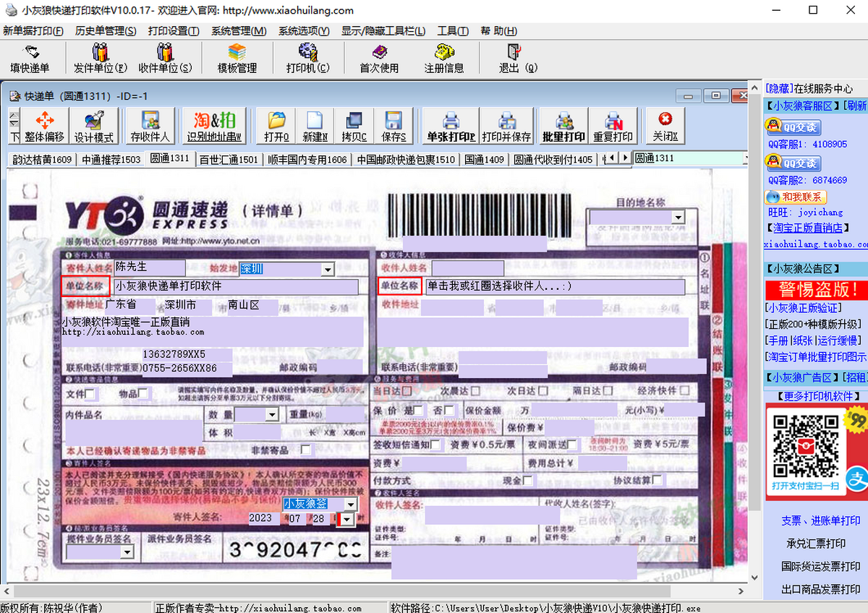Close the waybill with 关闭X icon
The image size is (868, 613).
[x=665, y=127]
